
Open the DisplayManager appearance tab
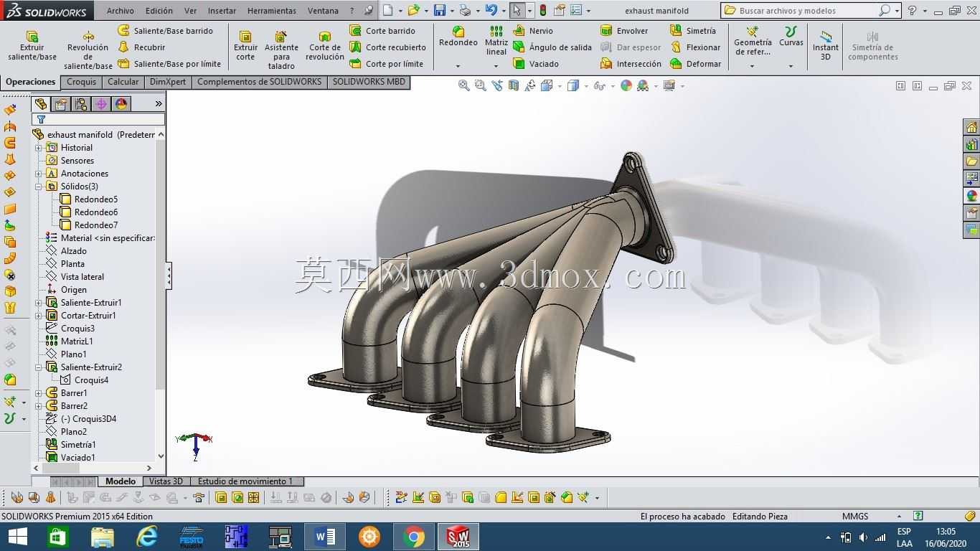coord(121,104)
